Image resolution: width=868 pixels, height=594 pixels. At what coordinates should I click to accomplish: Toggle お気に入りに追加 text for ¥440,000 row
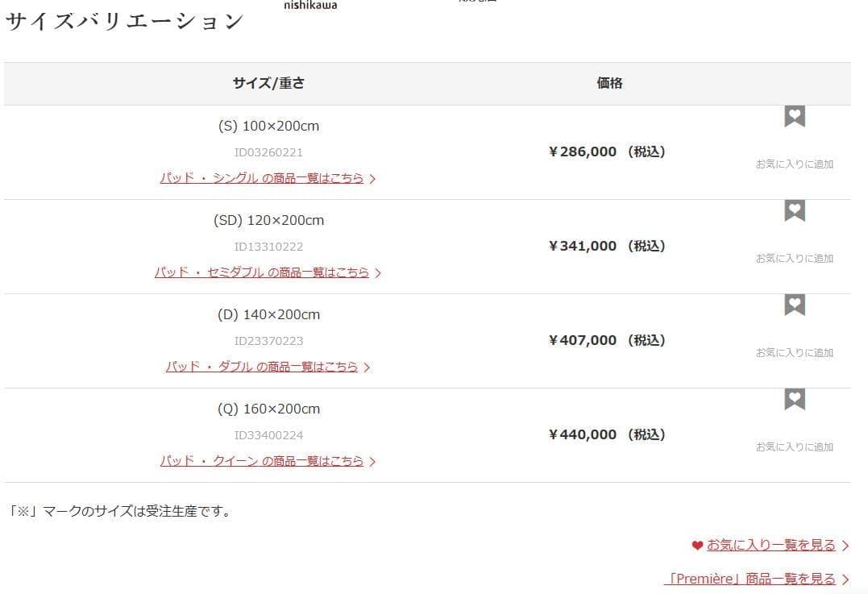794,447
